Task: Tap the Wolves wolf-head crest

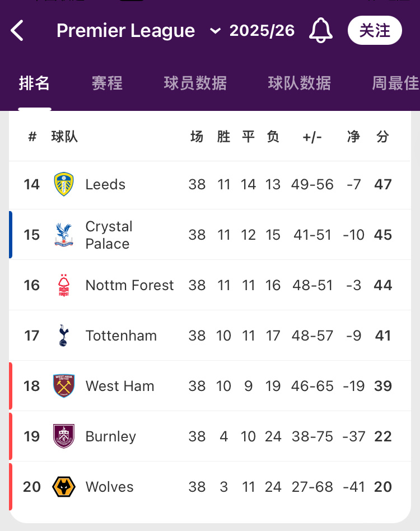Action: 64,487
